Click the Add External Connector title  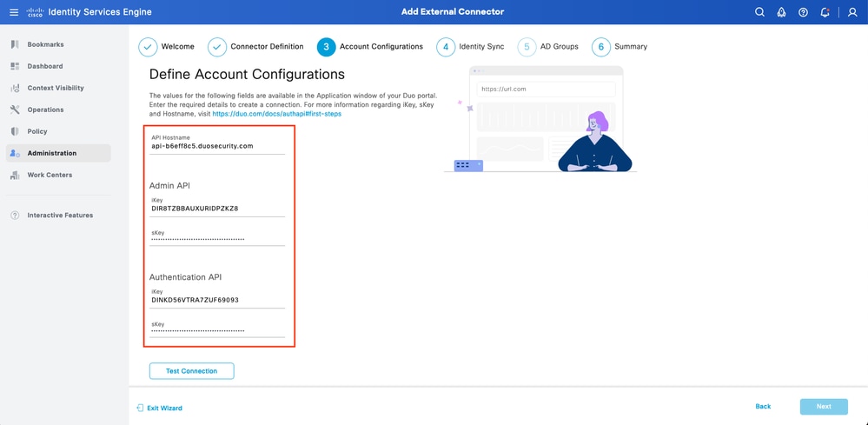[x=453, y=11]
